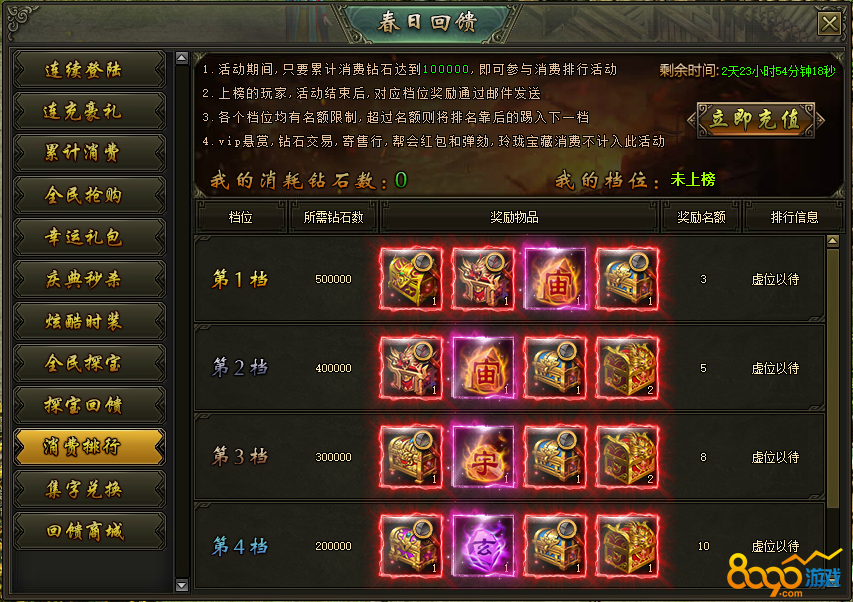Click the sidebar scroll down arrow
The width and height of the screenshot is (853, 602).
[182, 585]
